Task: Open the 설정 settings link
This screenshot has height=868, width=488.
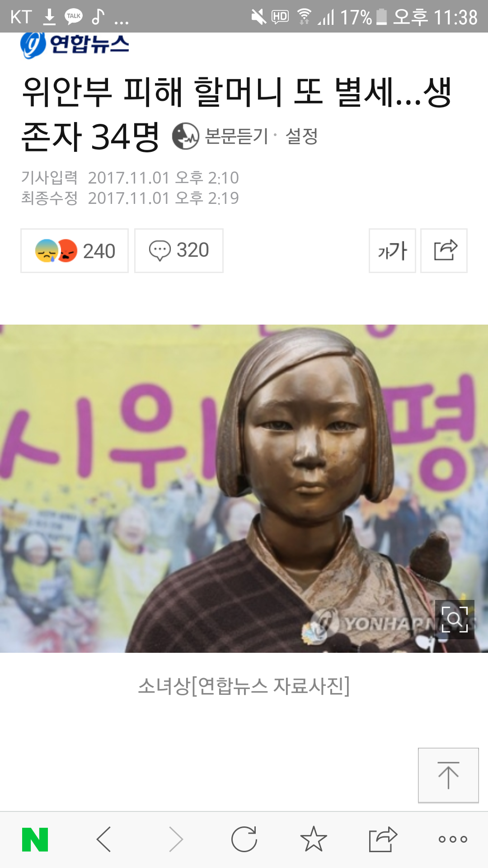Action: [x=302, y=136]
